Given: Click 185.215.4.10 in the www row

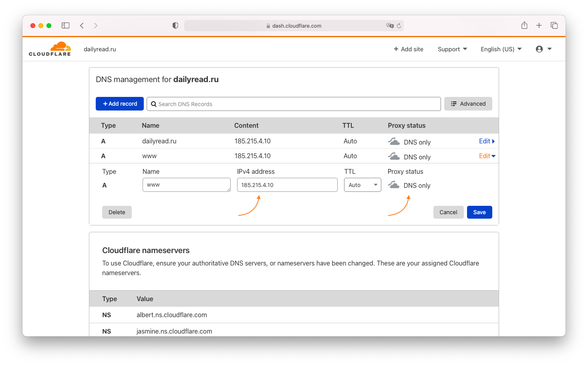Looking at the screenshot, I should coord(253,156).
